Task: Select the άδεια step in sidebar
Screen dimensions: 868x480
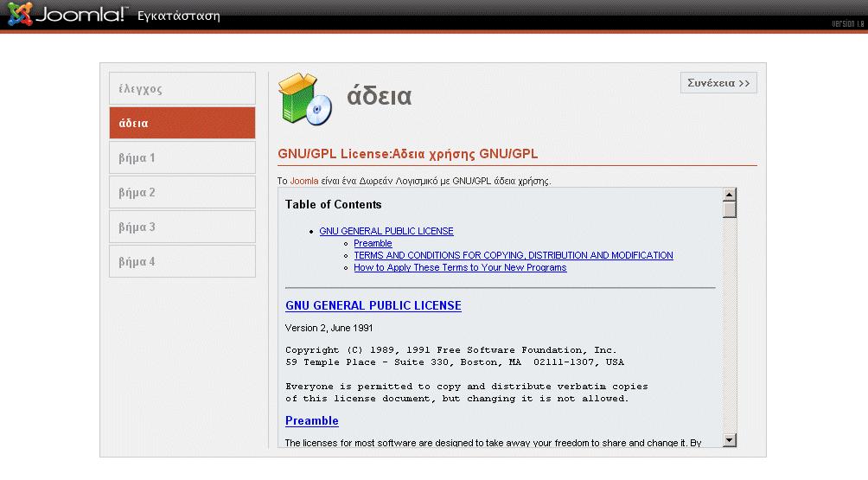Action: [x=182, y=123]
